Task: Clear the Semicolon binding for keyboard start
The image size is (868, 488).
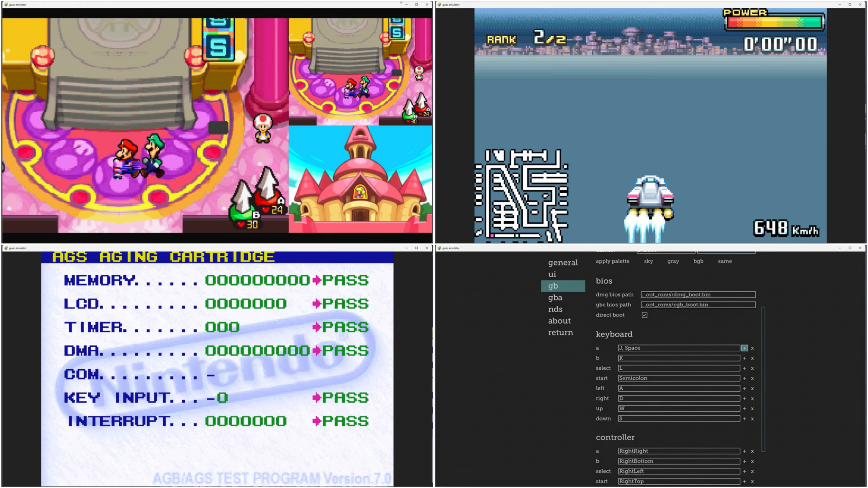Action: click(752, 378)
